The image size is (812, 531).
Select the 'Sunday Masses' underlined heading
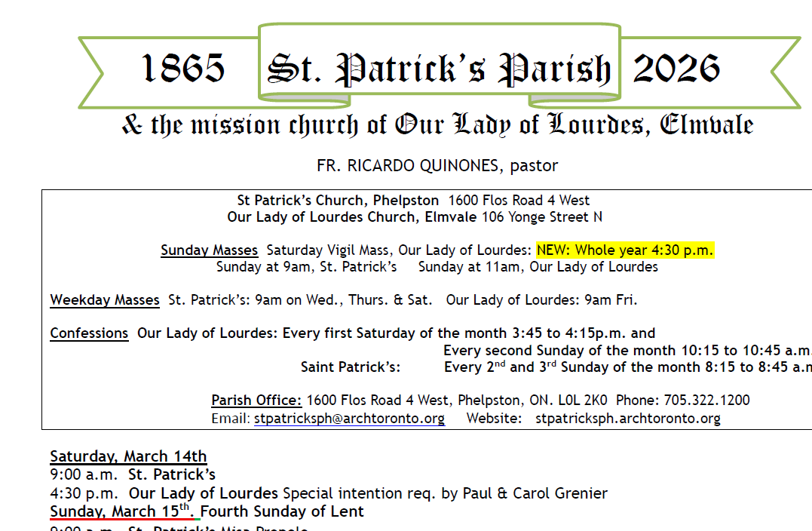coord(209,250)
